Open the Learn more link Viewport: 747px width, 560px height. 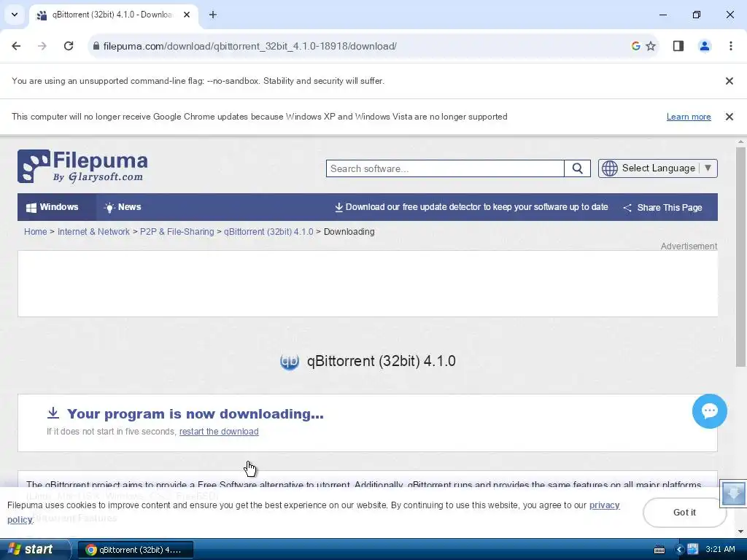[689, 117]
